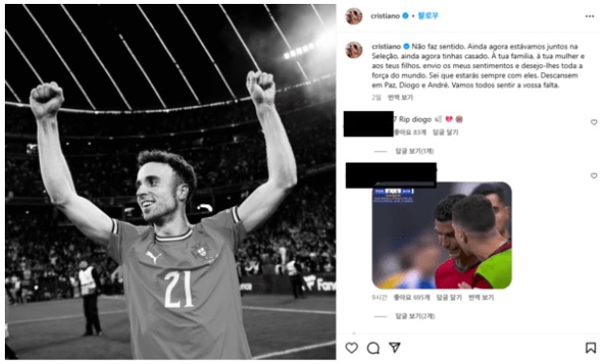Click the blue verified badge in header
The height and width of the screenshot is (364, 605).
(x=405, y=16)
